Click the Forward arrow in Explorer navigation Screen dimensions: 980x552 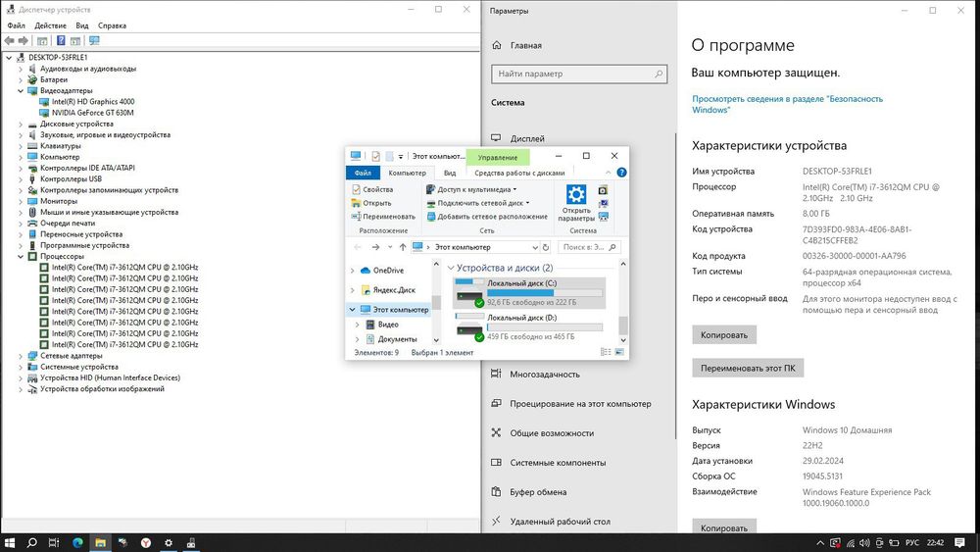click(375, 247)
